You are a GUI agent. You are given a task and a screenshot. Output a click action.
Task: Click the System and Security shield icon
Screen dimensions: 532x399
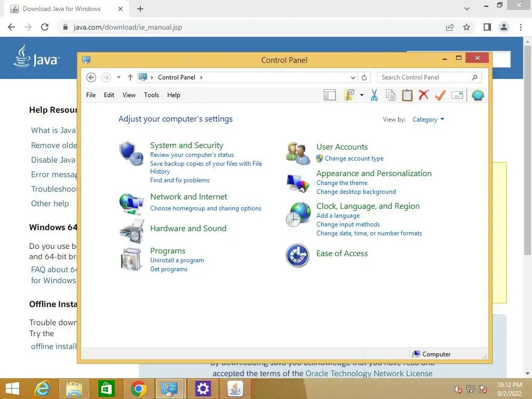131,153
